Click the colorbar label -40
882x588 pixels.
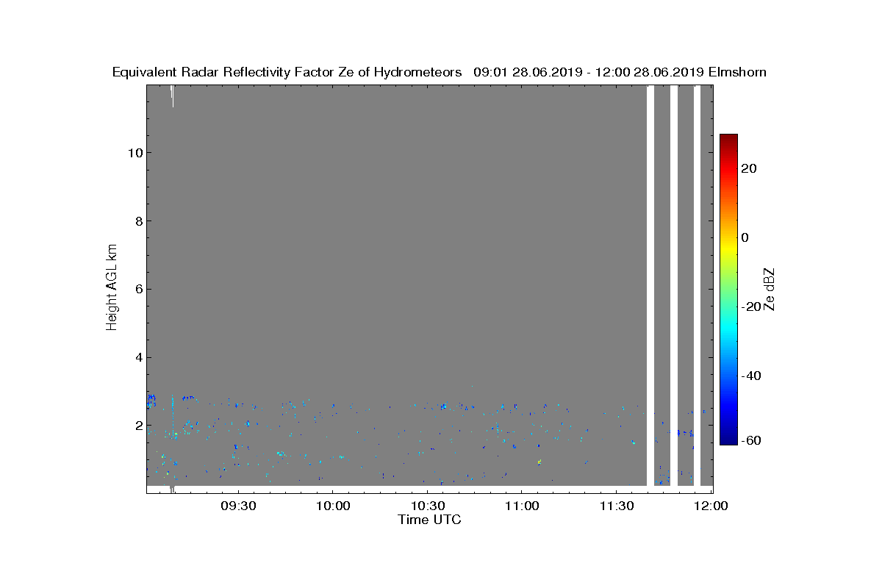tap(751, 376)
